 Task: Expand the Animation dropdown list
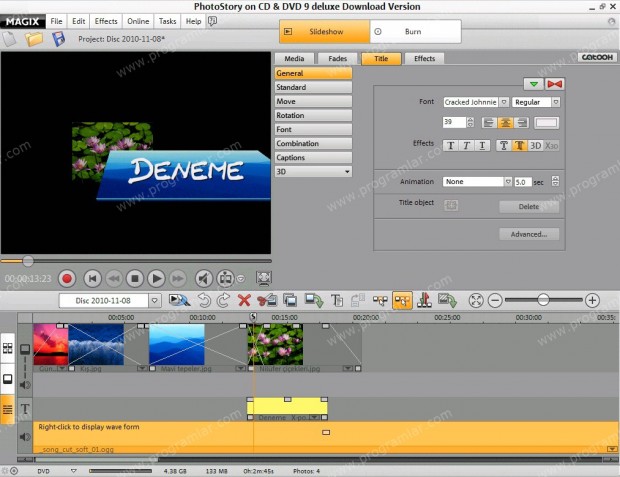(508, 182)
